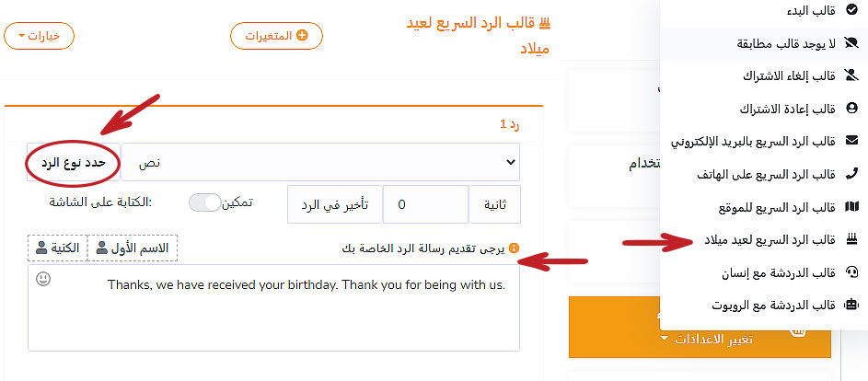Enable the typing on screen toggle (تمكين)

tap(205, 202)
